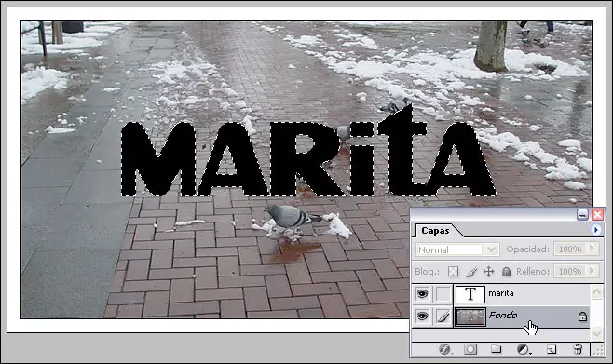The width and height of the screenshot is (613, 364).
Task: Delete the layer using the trash icon
Action: pos(578,349)
